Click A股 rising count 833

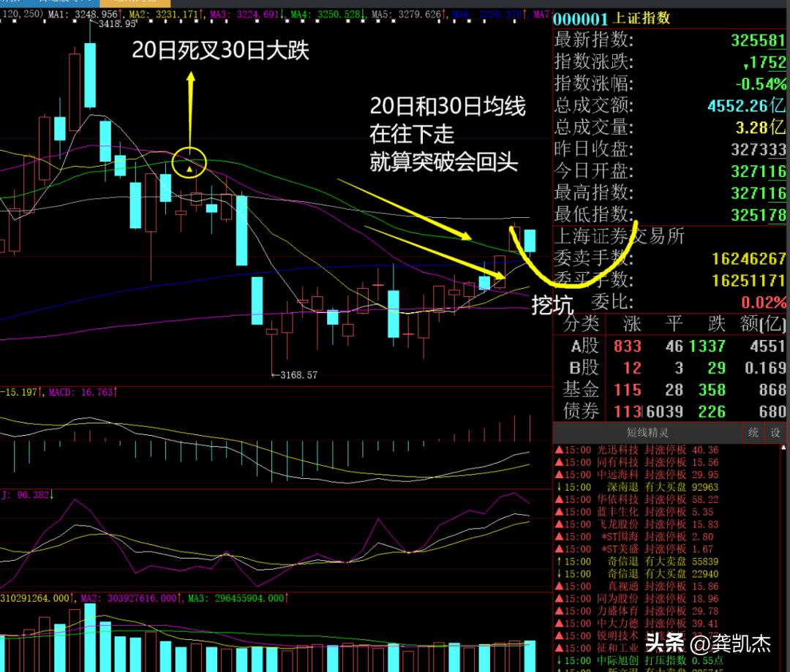point(628,347)
